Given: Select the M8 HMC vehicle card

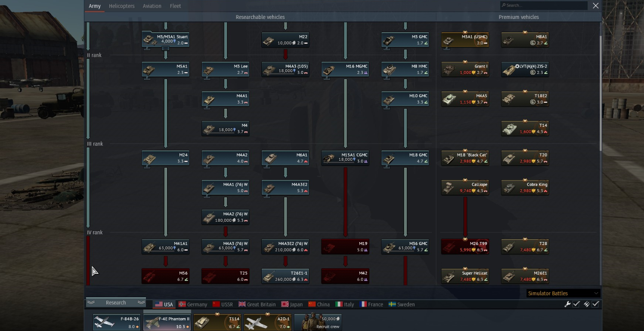Looking at the screenshot, I should (x=405, y=70).
